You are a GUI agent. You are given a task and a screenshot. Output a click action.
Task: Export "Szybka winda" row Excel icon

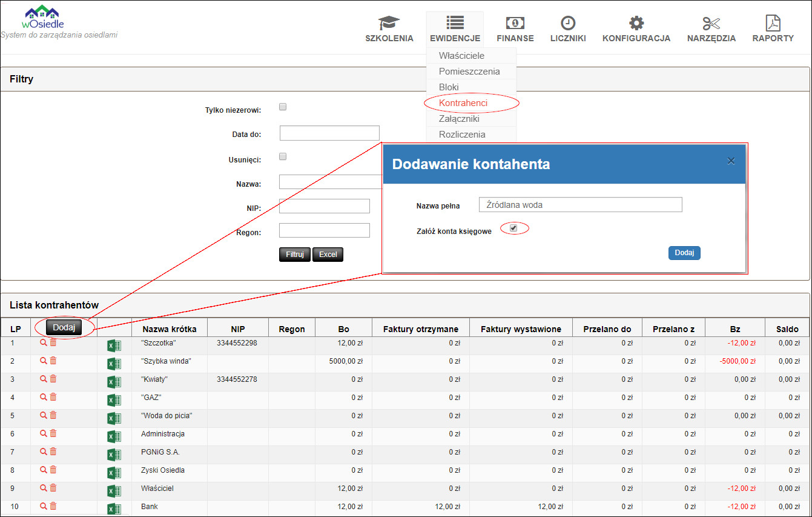point(114,364)
